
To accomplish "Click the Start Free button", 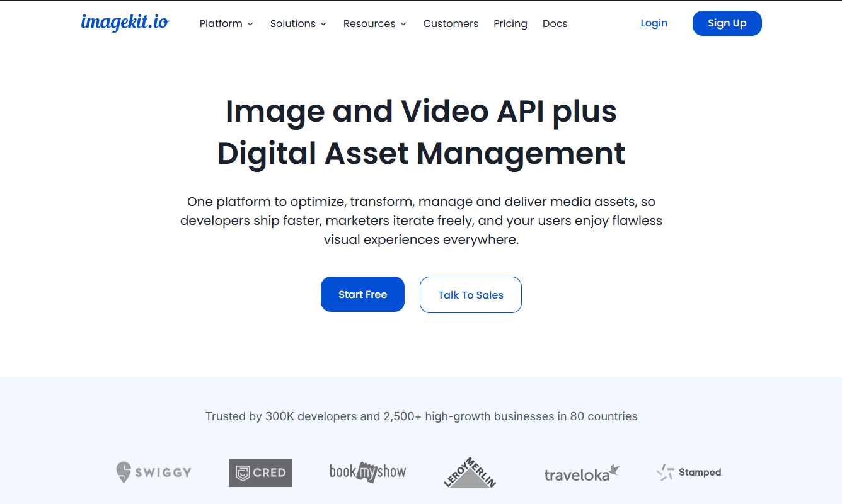I will tap(362, 294).
